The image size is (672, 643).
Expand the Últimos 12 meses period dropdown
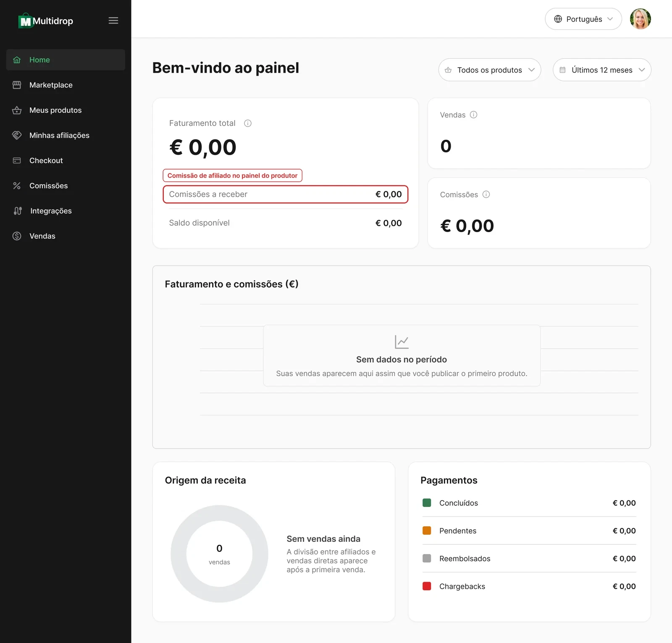[602, 70]
